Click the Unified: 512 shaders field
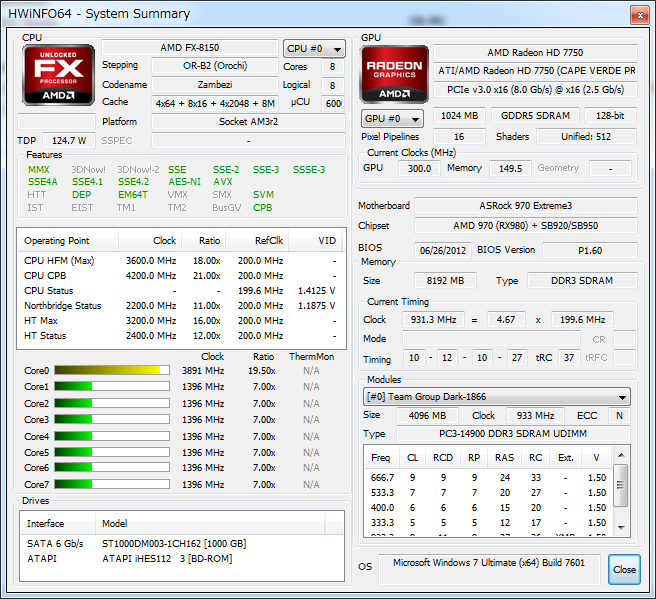 coord(586,136)
